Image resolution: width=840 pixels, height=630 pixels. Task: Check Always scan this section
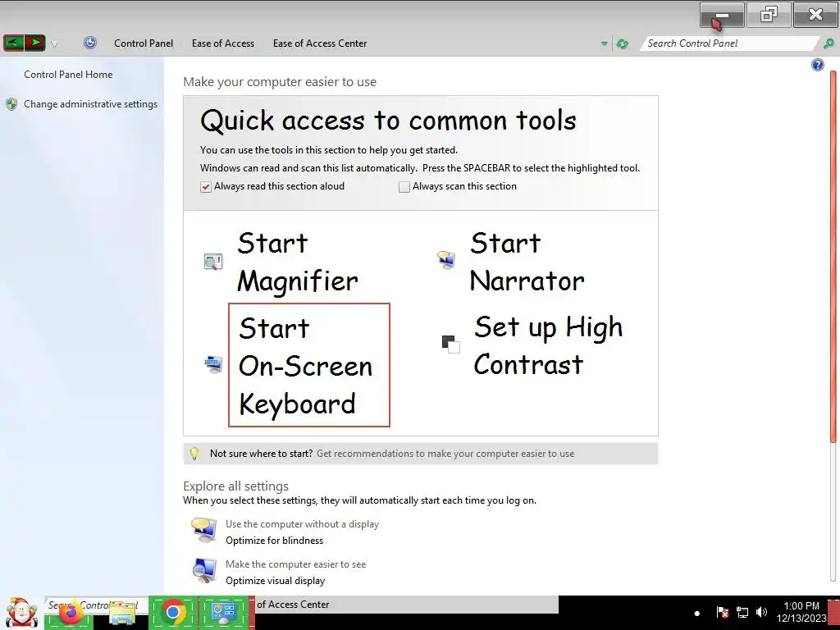(404, 186)
